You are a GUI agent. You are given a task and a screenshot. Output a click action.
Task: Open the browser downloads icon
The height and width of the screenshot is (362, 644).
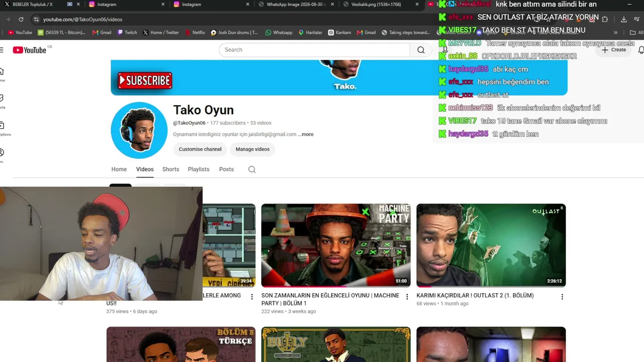click(x=623, y=19)
